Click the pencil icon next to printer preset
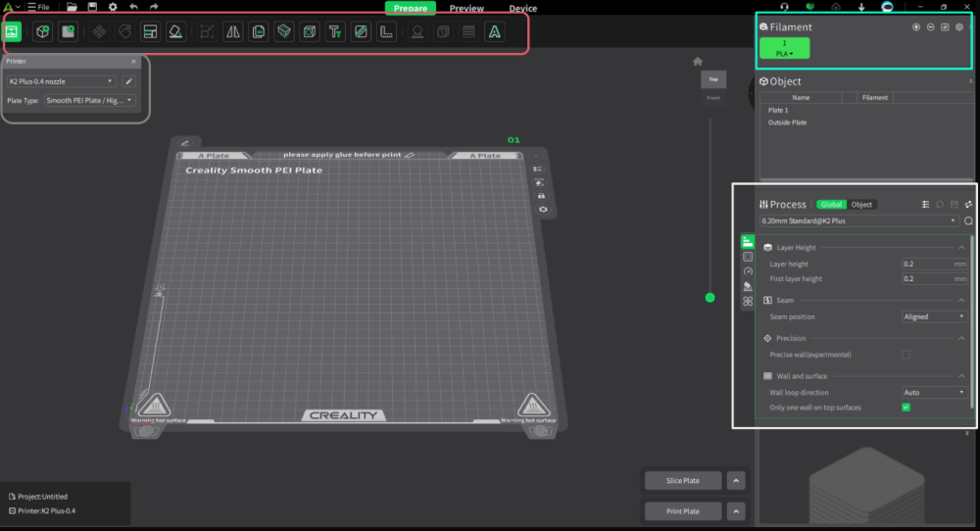The height and width of the screenshot is (531, 980). coord(128,81)
